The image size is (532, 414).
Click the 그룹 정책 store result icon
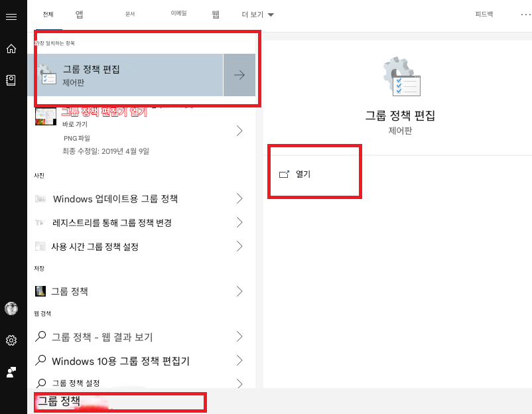(x=40, y=291)
